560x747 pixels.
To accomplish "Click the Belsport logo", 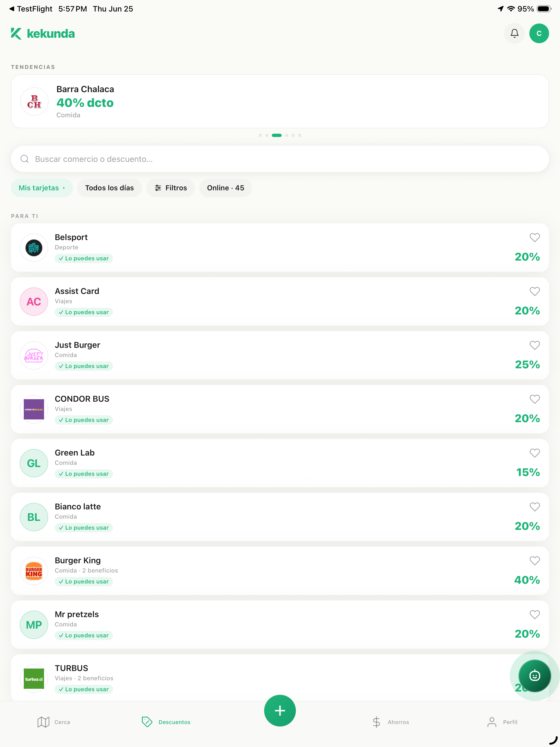I will (x=34, y=247).
